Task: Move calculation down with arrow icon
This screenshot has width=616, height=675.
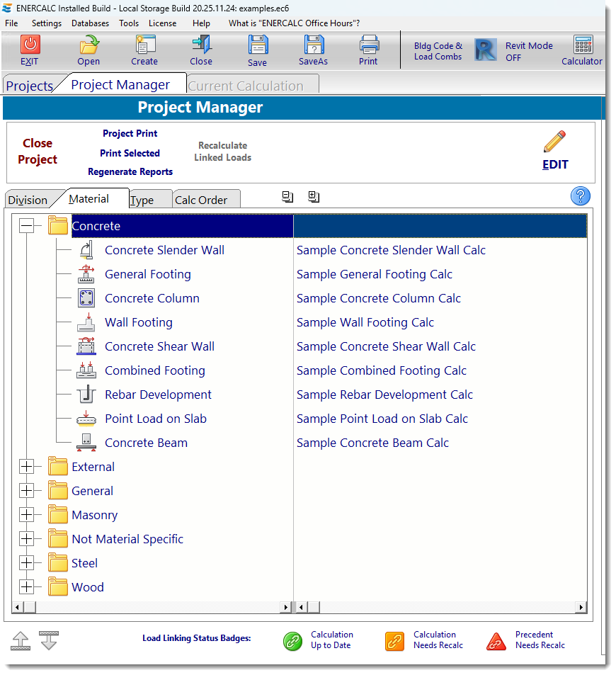Action: [49, 640]
